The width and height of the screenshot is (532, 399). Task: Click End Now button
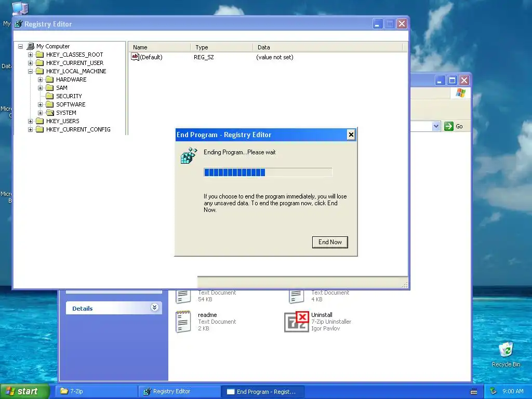(x=330, y=242)
